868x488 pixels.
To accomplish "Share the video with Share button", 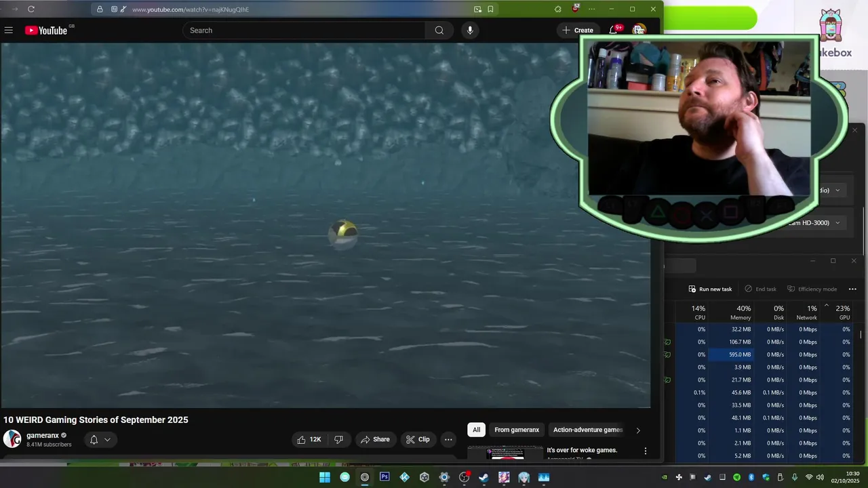I will (375, 439).
